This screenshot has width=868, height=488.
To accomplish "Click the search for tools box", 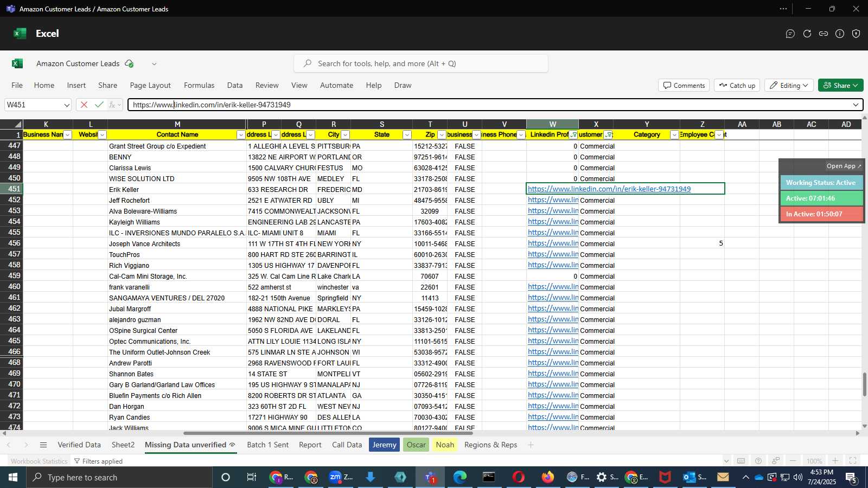I will [421, 63].
